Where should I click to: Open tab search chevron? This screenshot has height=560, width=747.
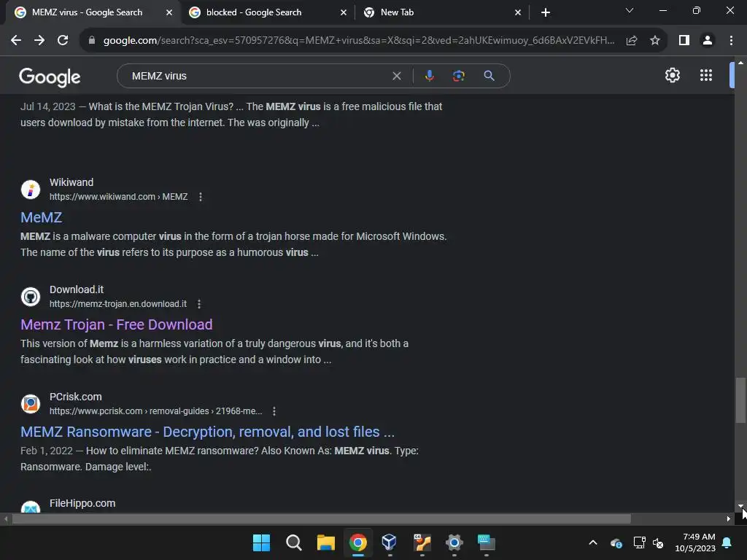630,10
